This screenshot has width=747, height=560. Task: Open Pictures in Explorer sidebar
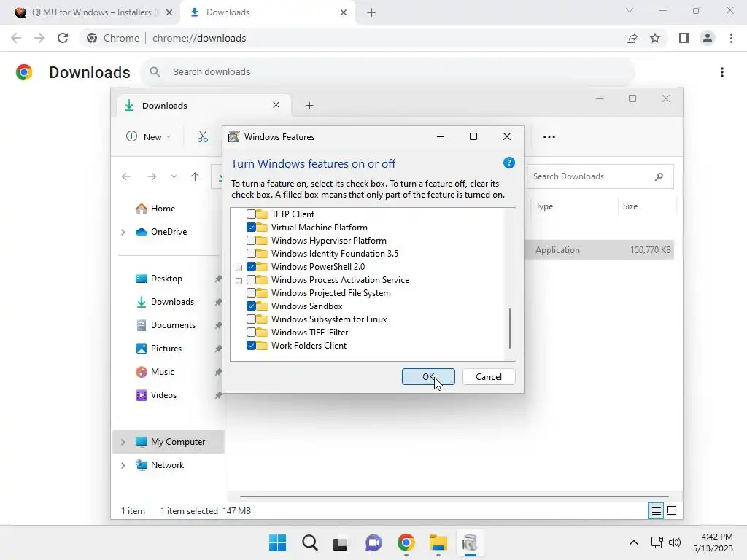click(158, 349)
